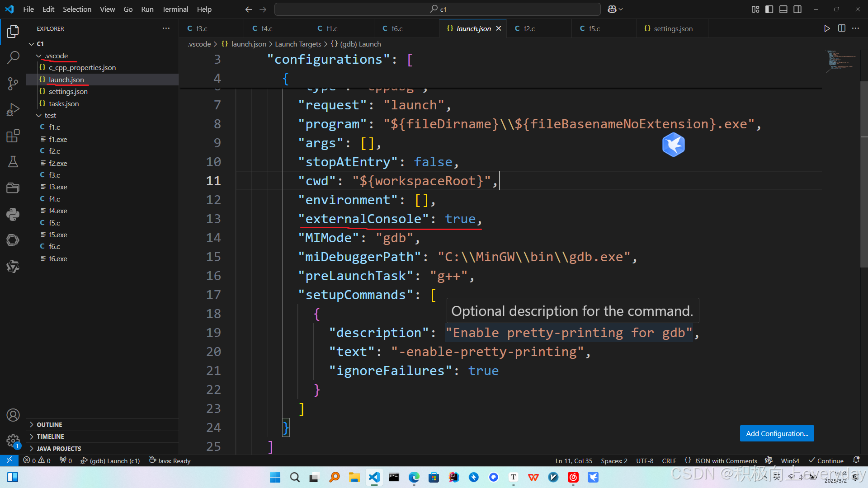Toggle the Secondary Side Bar control

coord(798,9)
